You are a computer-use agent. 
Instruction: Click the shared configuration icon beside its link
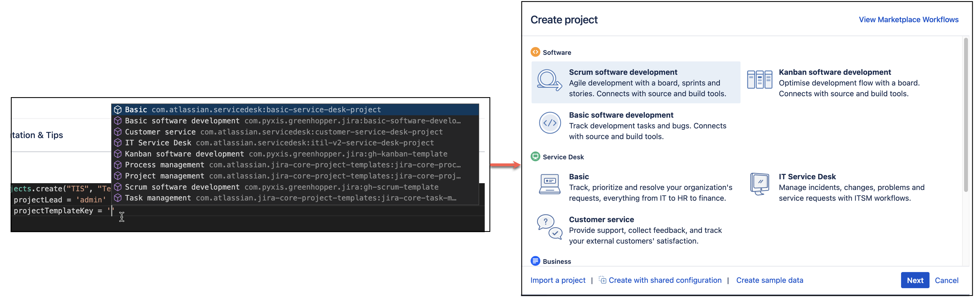tap(602, 280)
